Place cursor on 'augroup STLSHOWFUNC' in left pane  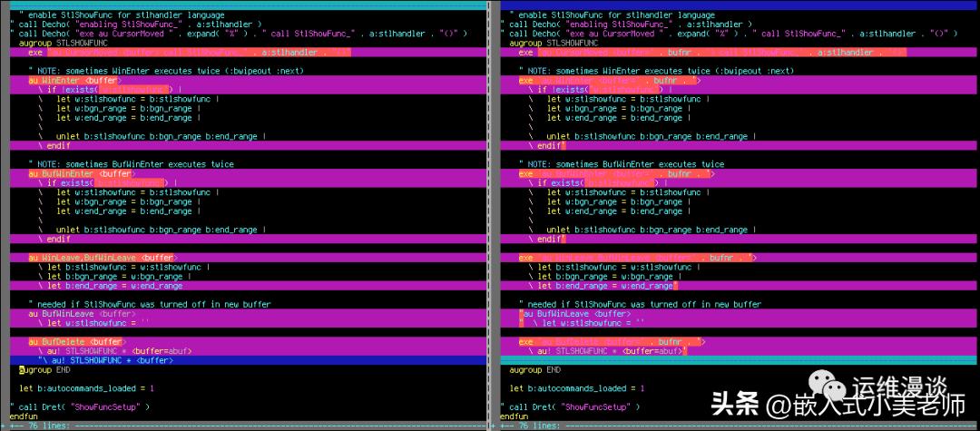point(64,44)
